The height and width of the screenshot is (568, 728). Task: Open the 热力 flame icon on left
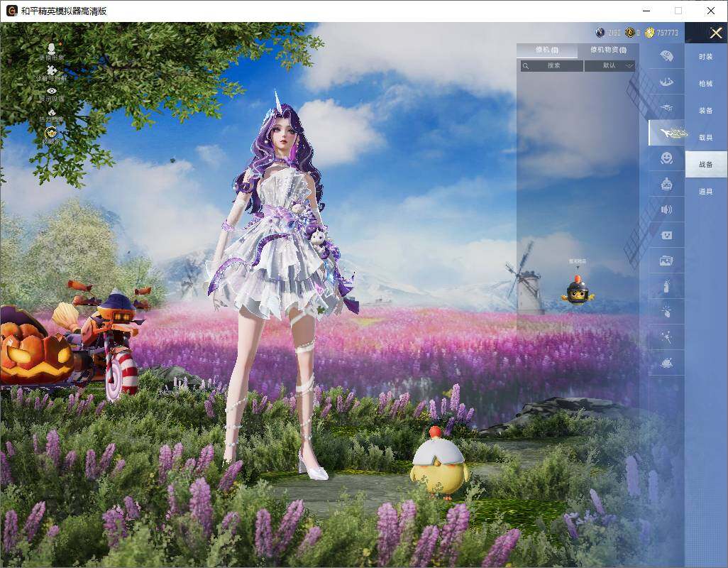[x=52, y=112]
